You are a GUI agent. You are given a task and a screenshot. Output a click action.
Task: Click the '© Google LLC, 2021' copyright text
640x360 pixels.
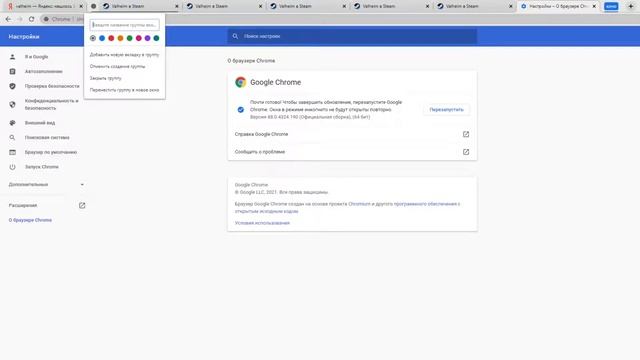coord(281,192)
